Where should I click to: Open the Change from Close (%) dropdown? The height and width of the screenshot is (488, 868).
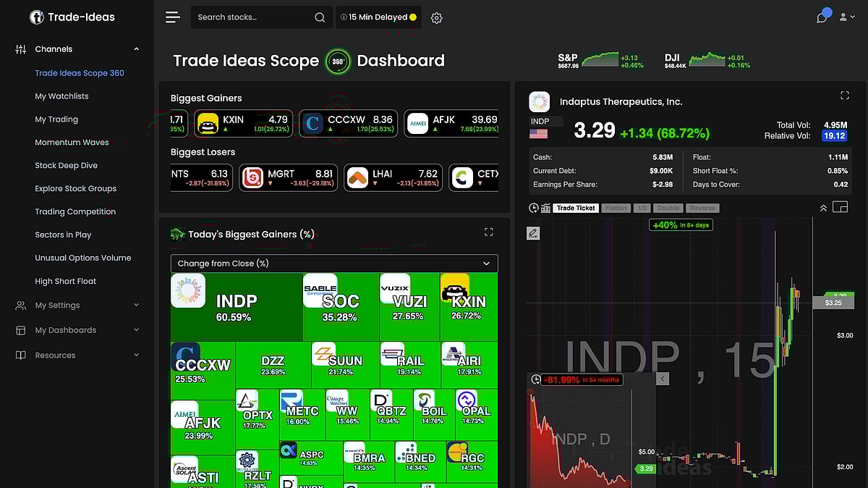pos(334,264)
